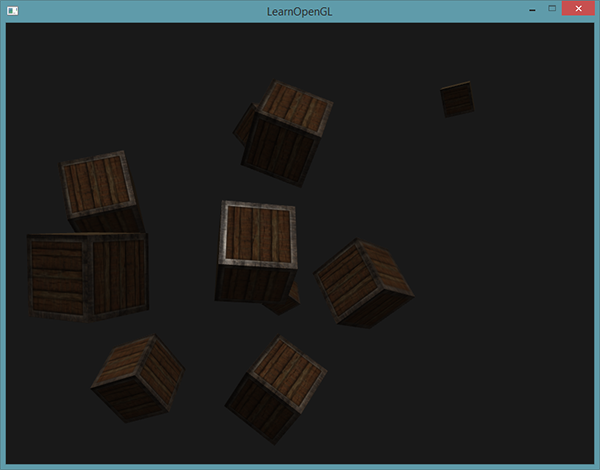This screenshot has width=600, height=470.
Task: Select the upper-left crate with the light top
Action: [x=96, y=181]
